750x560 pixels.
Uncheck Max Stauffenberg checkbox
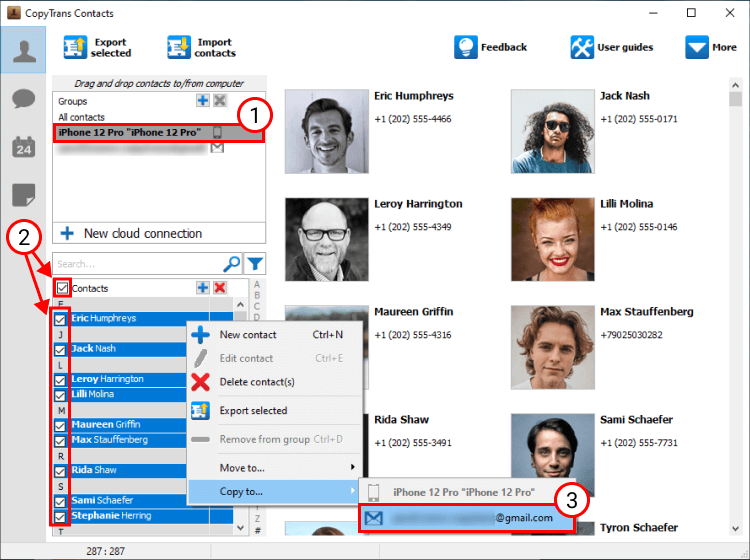[x=60, y=441]
